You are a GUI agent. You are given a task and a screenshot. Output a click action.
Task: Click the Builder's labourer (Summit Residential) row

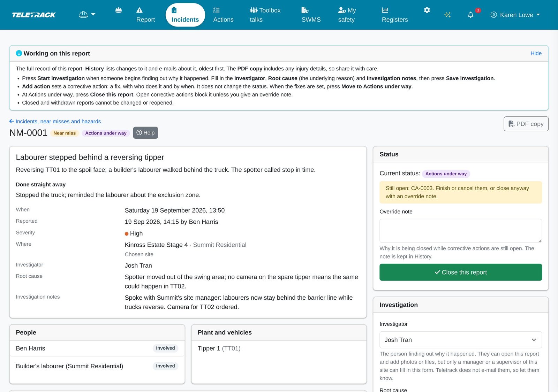[x=97, y=366]
